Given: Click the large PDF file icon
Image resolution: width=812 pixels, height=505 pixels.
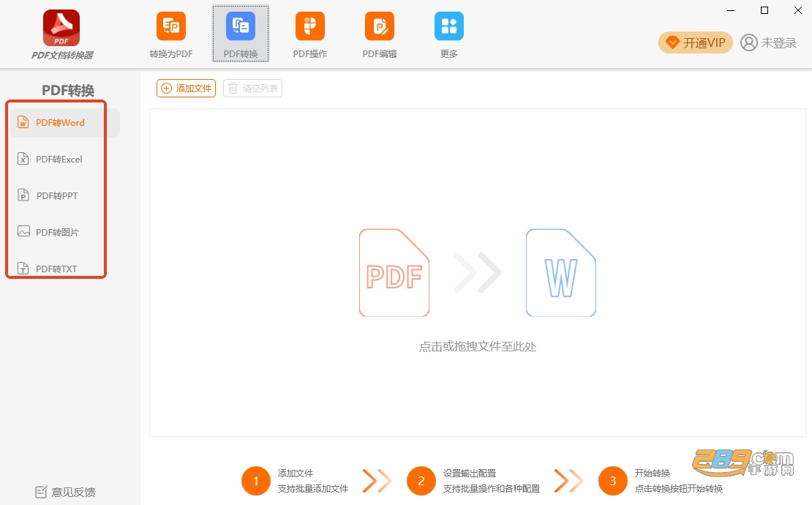Looking at the screenshot, I should 394,272.
